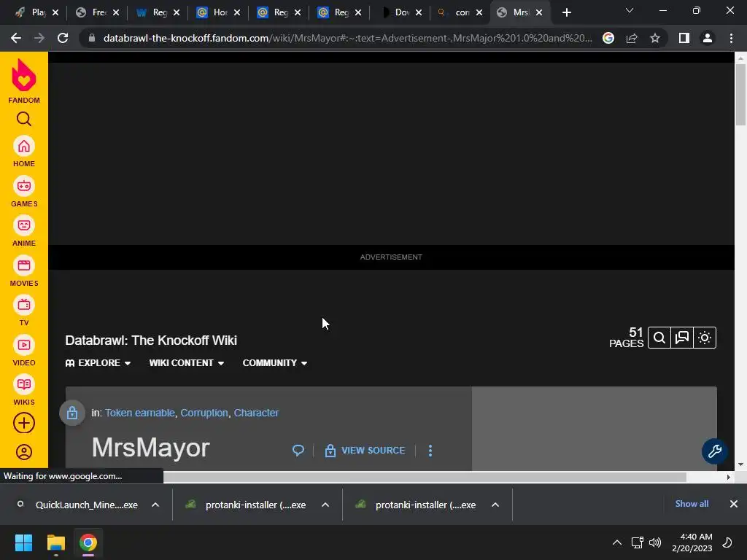Image resolution: width=747 pixels, height=560 pixels.
Task: Go back in browser history
Action: click(x=16, y=38)
